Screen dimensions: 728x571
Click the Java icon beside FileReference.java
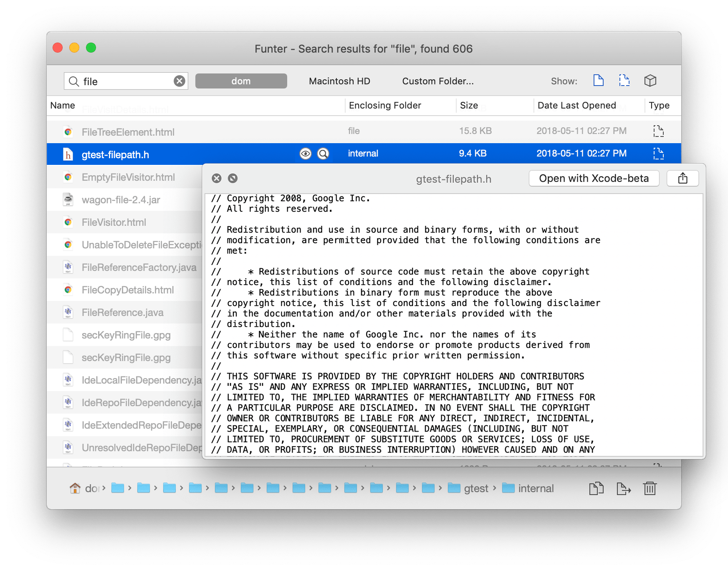point(68,312)
